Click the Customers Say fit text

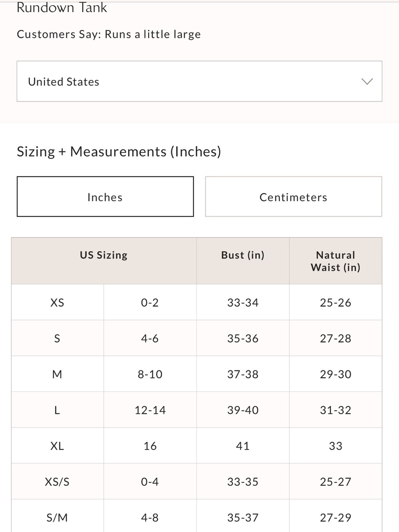pyautogui.click(x=109, y=34)
